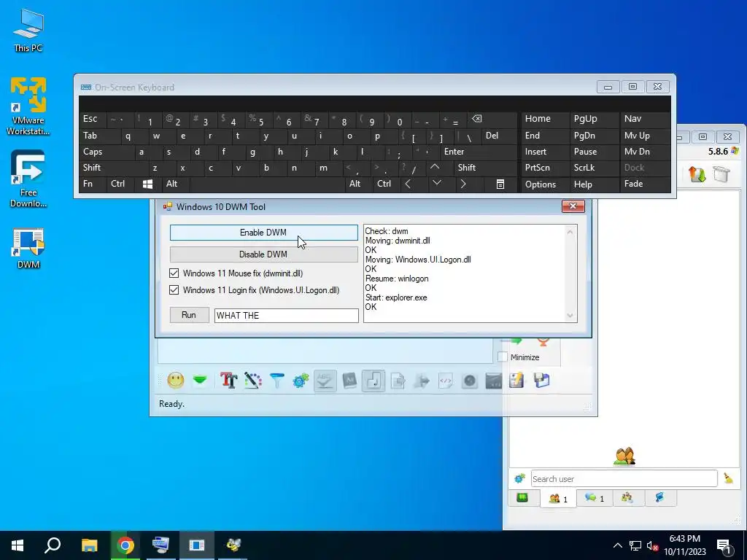Click the blue funnel filter icon
This screenshot has width=747, height=560.
(276, 380)
